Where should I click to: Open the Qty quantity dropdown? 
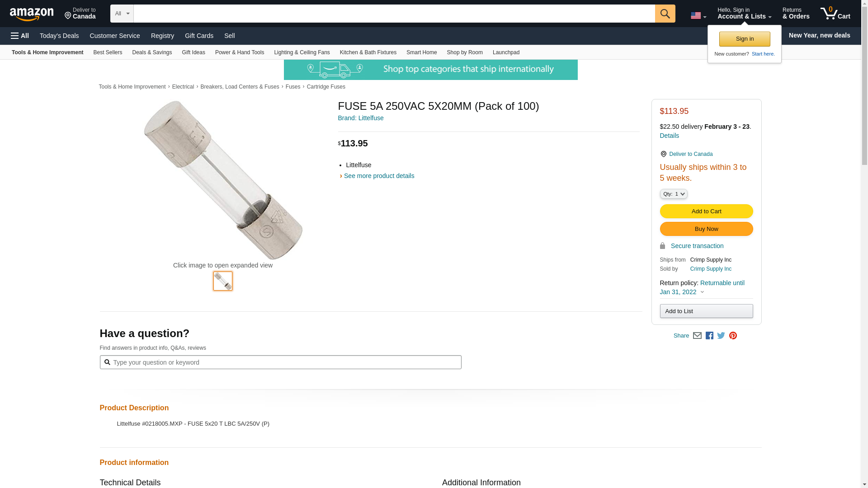click(x=673, y=194)
